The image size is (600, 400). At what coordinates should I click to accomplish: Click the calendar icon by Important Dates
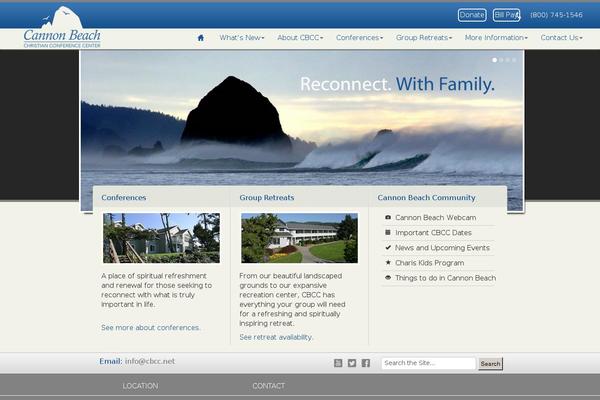click(x=388, y=232)
